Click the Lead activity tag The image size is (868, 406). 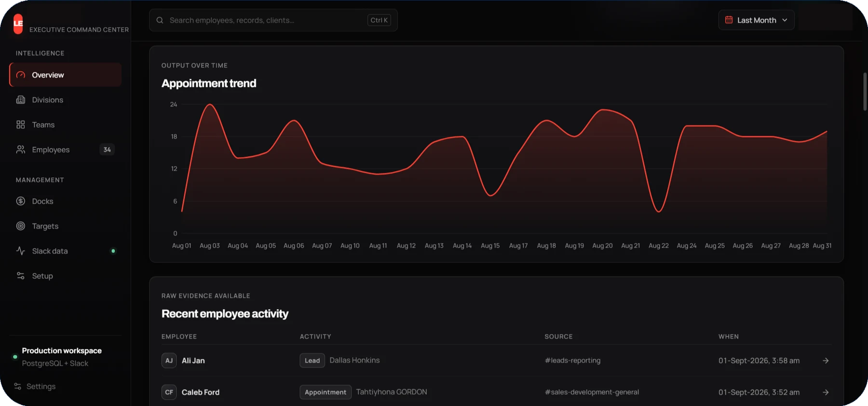312,361
